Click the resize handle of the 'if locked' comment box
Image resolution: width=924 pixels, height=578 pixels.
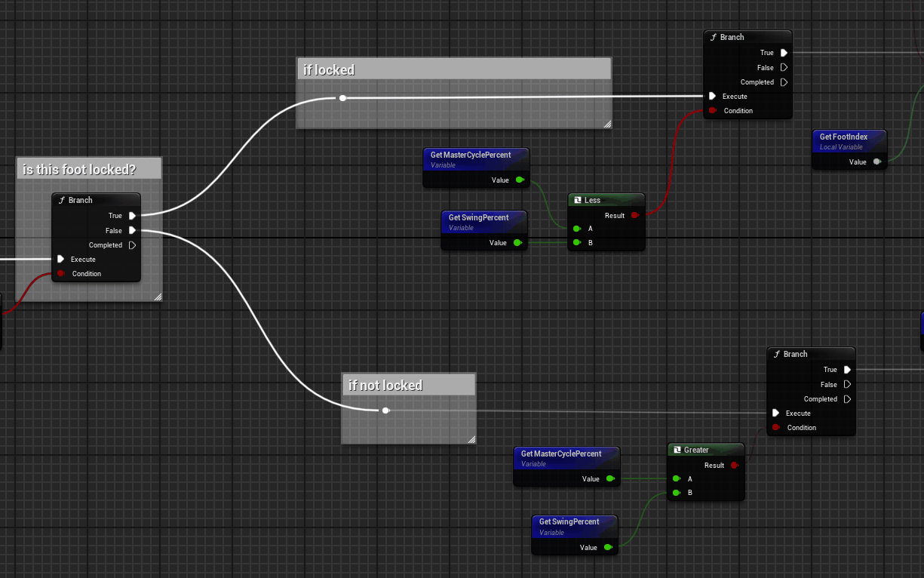(x=607, y=124)
